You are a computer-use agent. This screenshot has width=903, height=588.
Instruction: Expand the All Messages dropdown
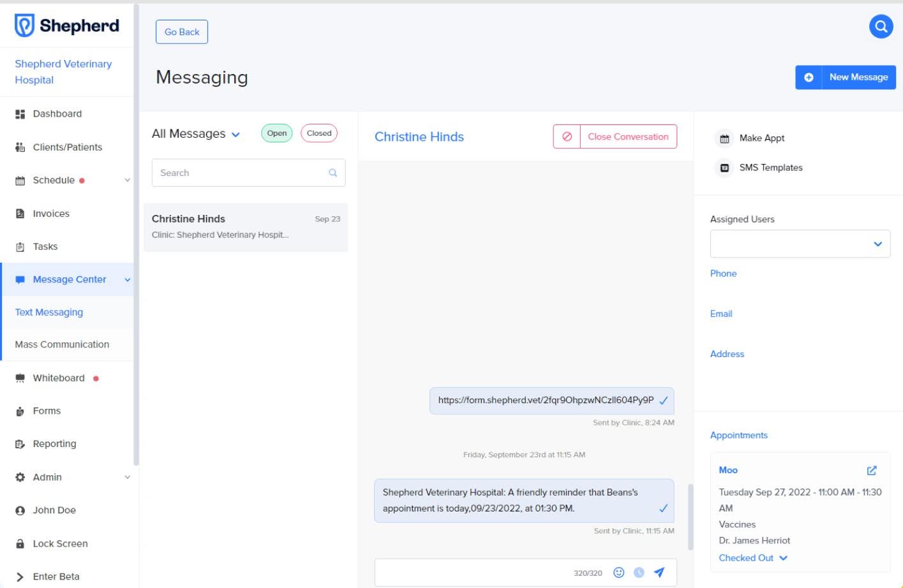tap(235, 135)
